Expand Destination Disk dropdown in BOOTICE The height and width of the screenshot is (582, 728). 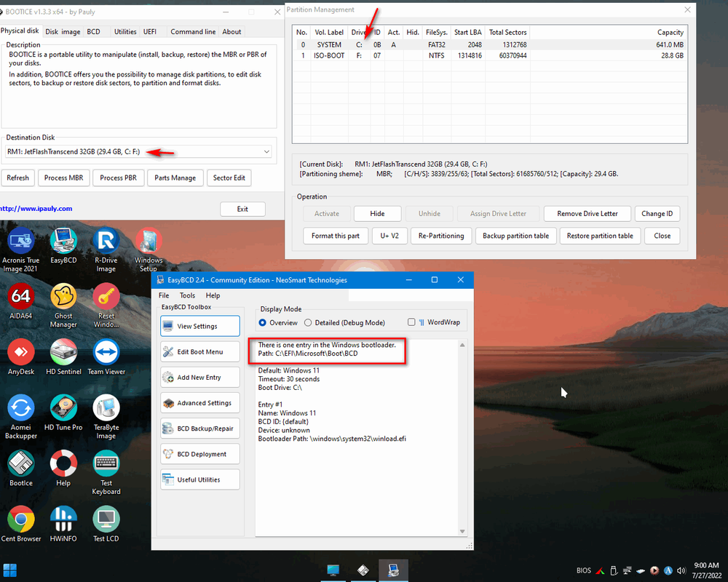point(267,152)
